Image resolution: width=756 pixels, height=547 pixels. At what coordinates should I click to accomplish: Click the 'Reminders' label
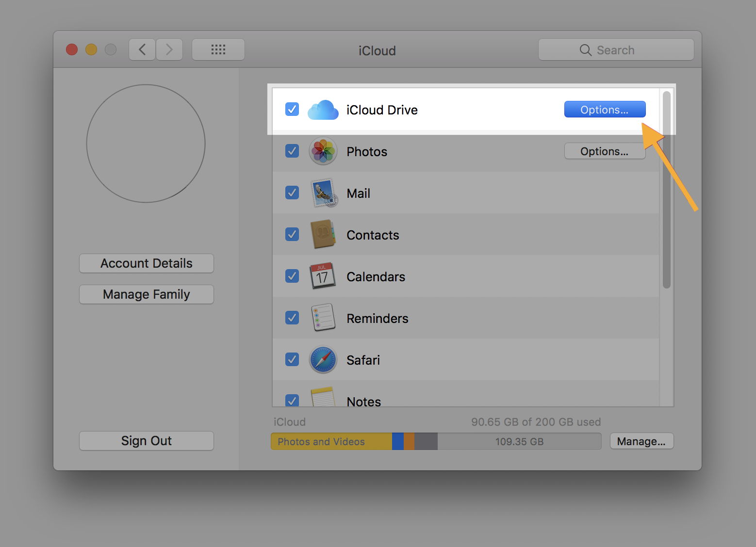pyautogui.click(x=378, y=319)
